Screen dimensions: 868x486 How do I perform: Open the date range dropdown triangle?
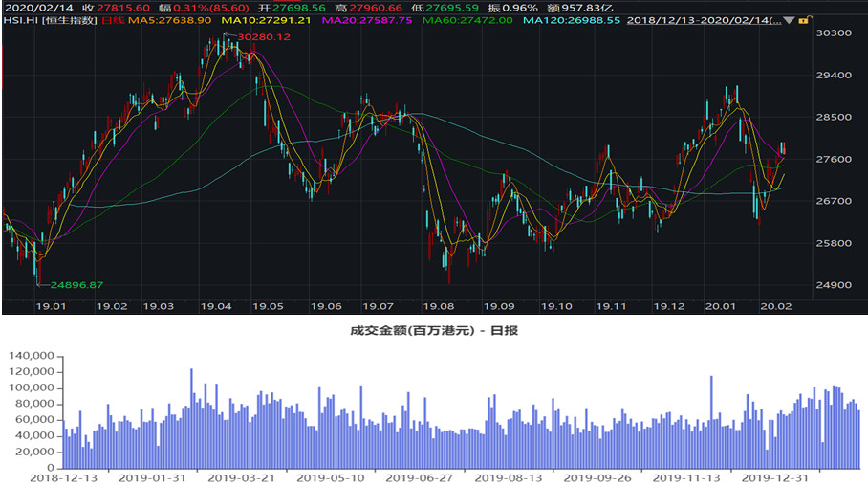click(789, 20)
